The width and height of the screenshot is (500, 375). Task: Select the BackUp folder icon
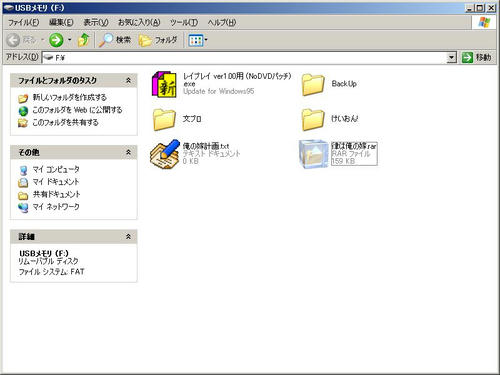click(x=313, y=84)
